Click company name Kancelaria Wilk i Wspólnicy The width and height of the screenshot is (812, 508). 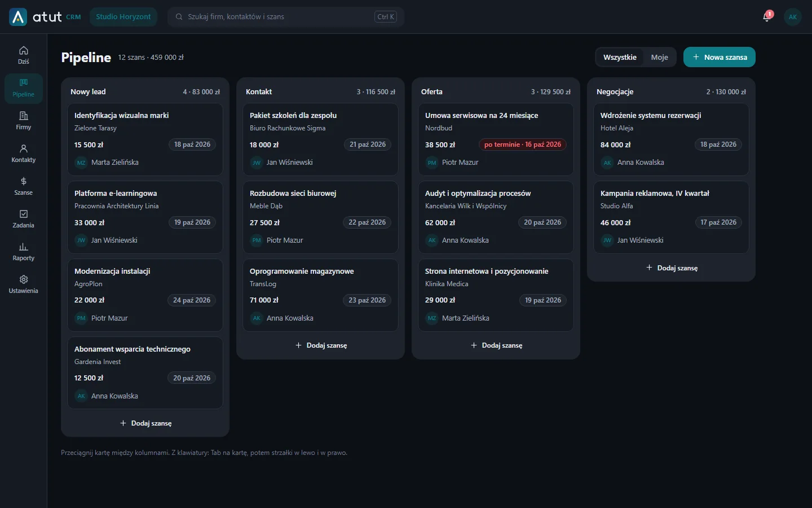[x=466, y=206]
